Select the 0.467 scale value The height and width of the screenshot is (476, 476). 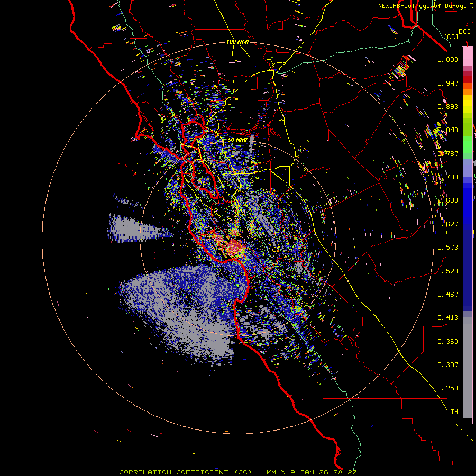point(448,295)
